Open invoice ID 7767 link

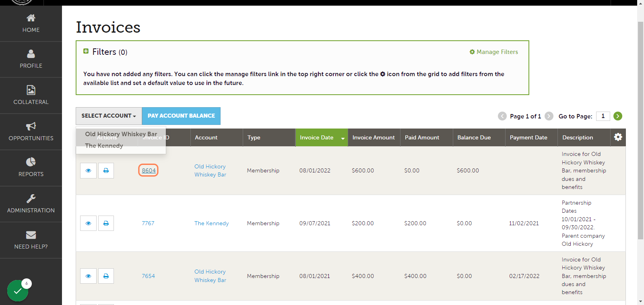[148, 223]
